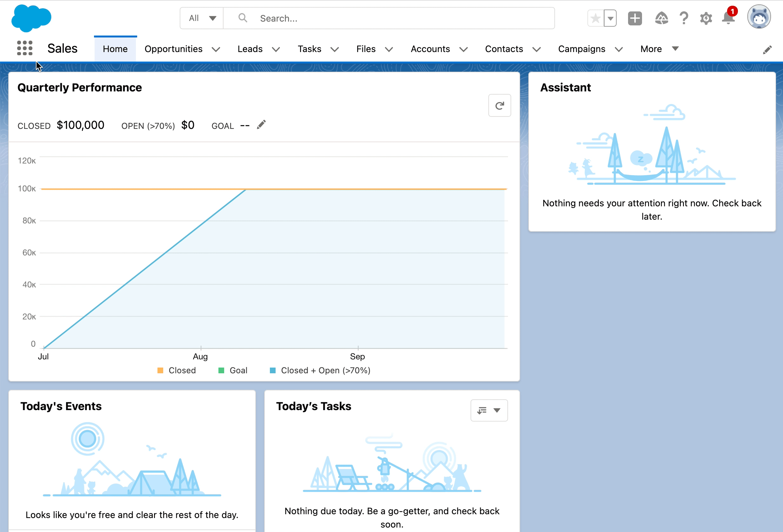Open the Setup gear icon

point(706,18)
